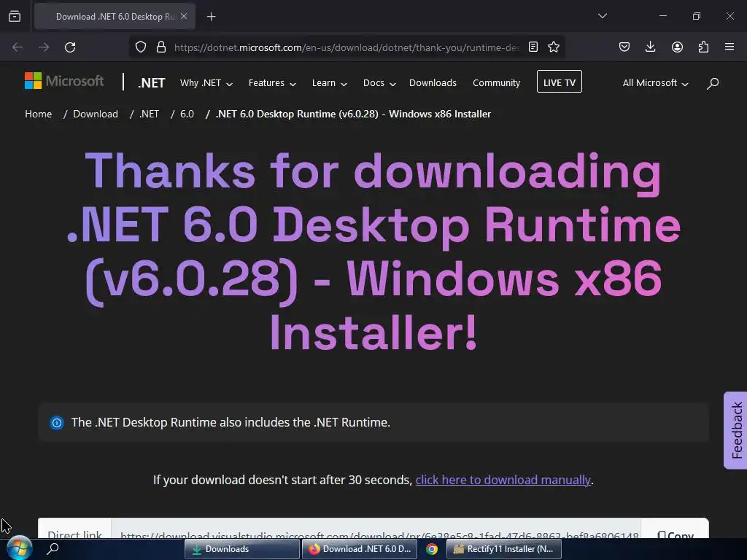Switch to the Downloads taskbar window
747x560 pixels.
pyautogui.click(x=242, y=549)
